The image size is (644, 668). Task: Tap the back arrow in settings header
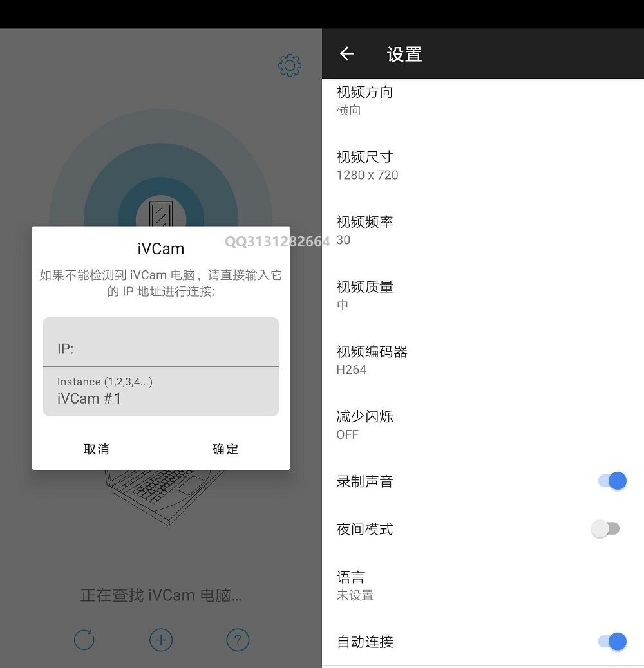coord(347,53)
